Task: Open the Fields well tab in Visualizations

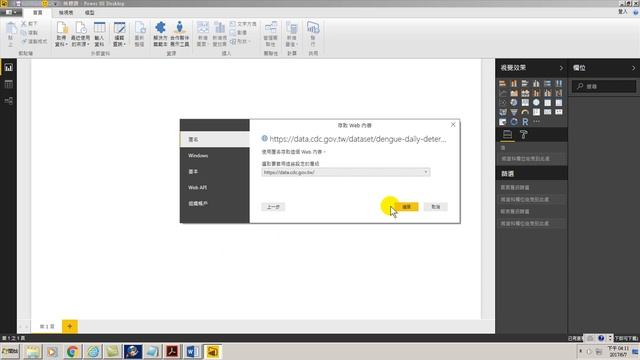Action: [507, 134]
